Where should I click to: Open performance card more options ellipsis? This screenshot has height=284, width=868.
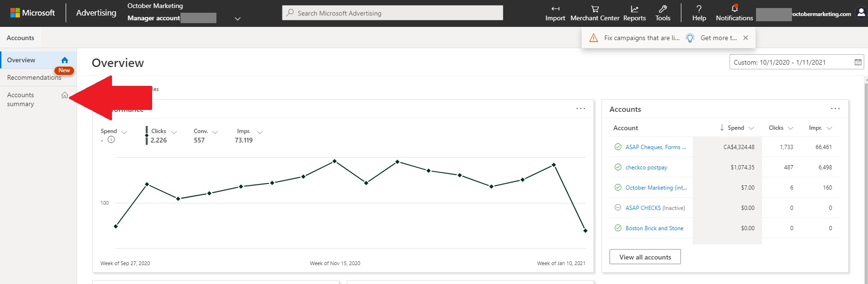581,109
